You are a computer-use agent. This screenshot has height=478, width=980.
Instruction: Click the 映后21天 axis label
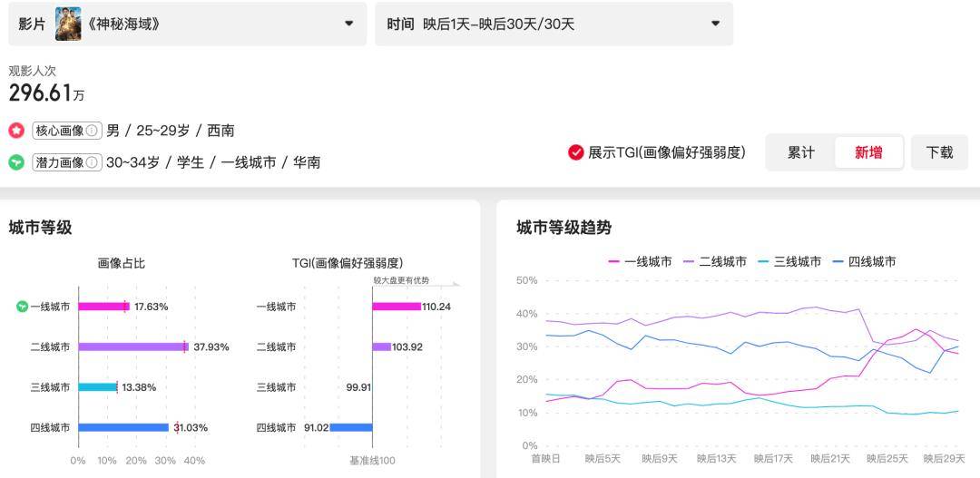[830, 459]
